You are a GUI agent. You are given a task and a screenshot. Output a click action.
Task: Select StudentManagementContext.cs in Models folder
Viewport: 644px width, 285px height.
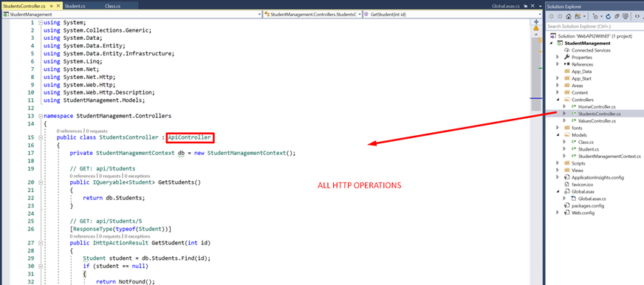pos(609,156)
